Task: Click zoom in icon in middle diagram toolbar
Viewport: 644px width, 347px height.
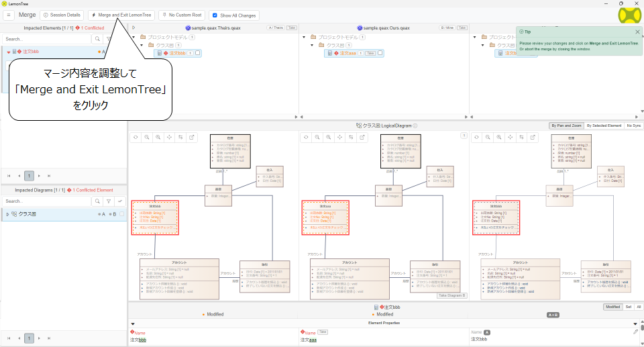Action: [x=329, y=137]
